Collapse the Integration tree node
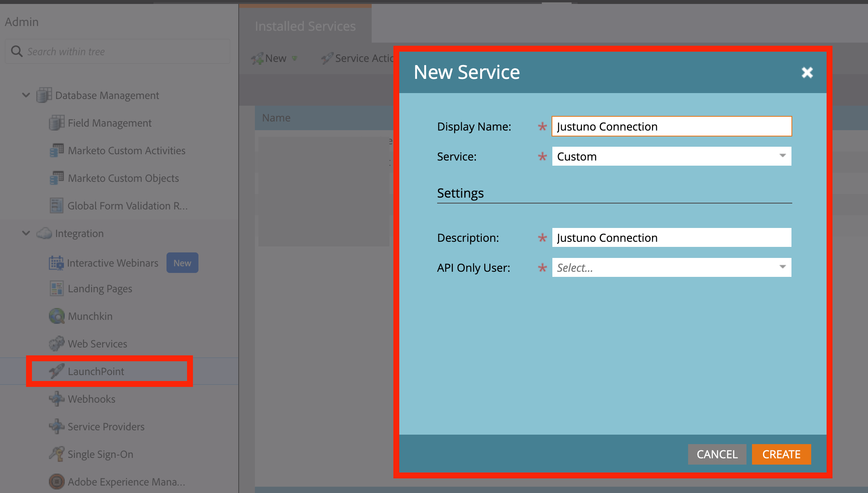The image size is (868, 493). coord(26,233)
